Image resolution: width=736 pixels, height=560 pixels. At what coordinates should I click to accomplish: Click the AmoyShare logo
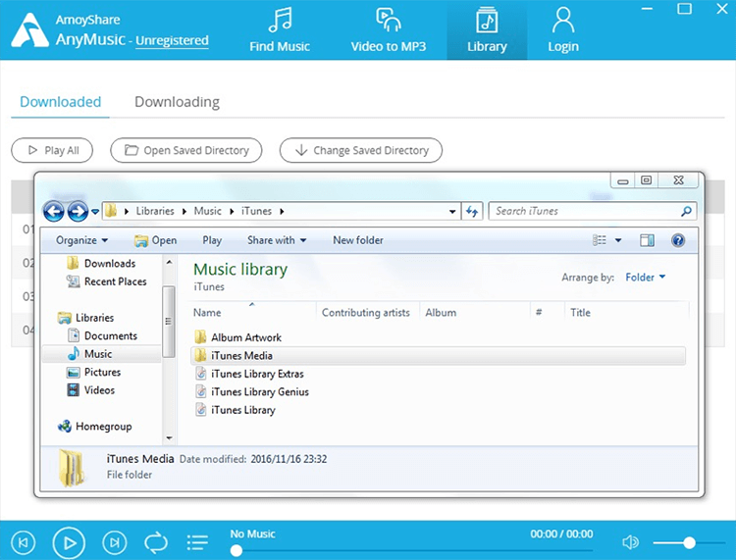29,30
